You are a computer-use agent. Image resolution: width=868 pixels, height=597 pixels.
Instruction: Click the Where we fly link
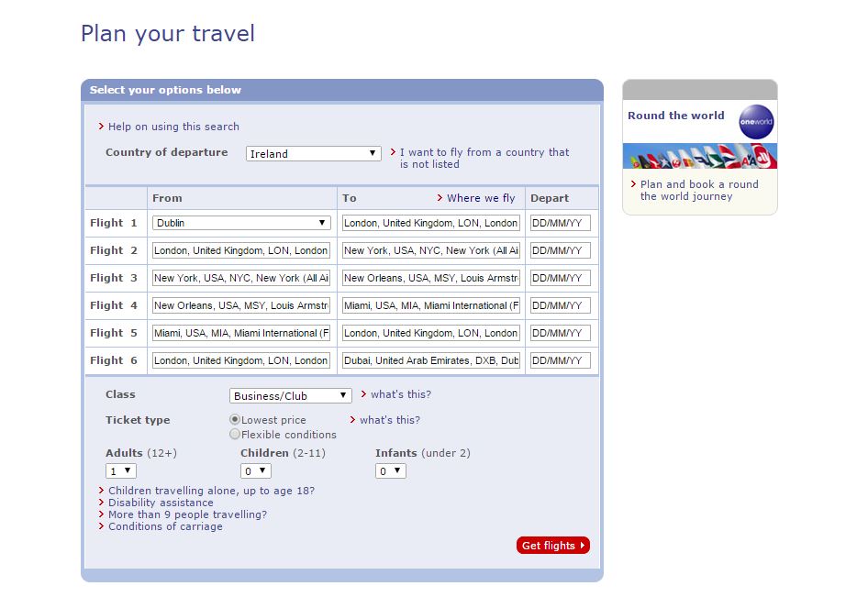[x=481, y=198]
